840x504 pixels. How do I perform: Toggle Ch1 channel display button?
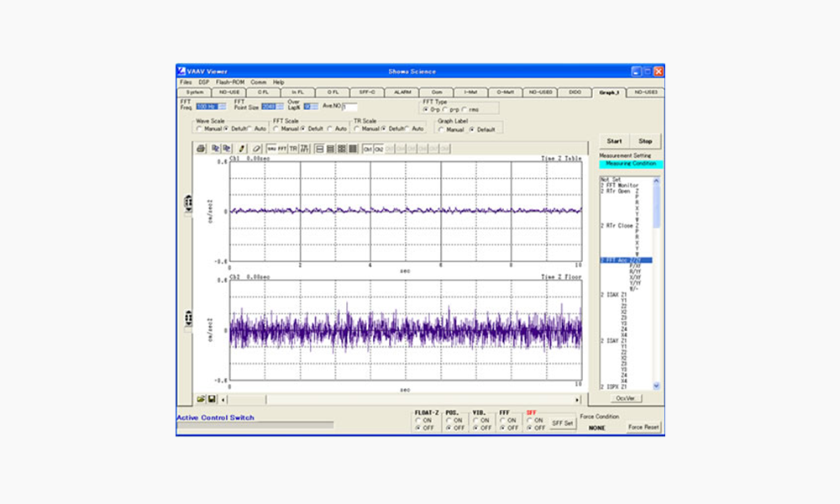click(x=368, y=149)
